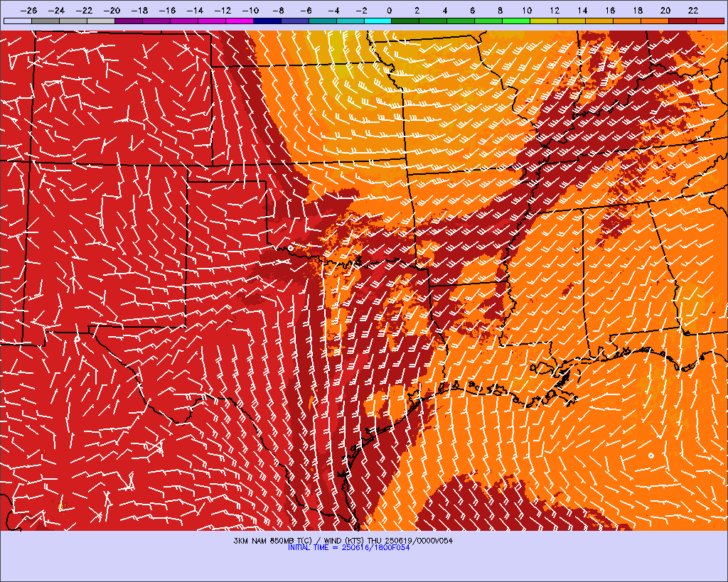This screenshot has height=582, width=728.
Task: Click the 22 scale label
Action: (x=693, y=10)
